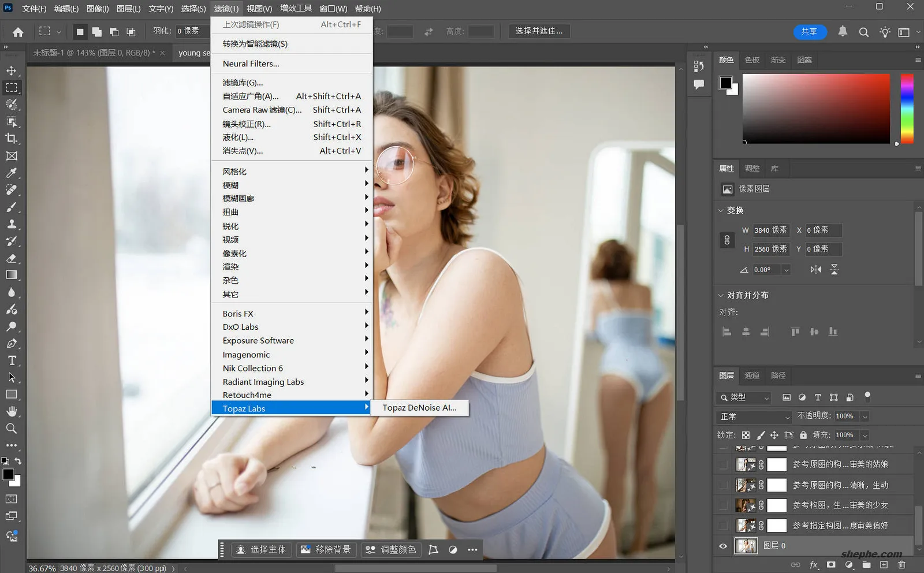924x573 pixels.
Task: Pick a color in the color field
Action: click(816, 109)
